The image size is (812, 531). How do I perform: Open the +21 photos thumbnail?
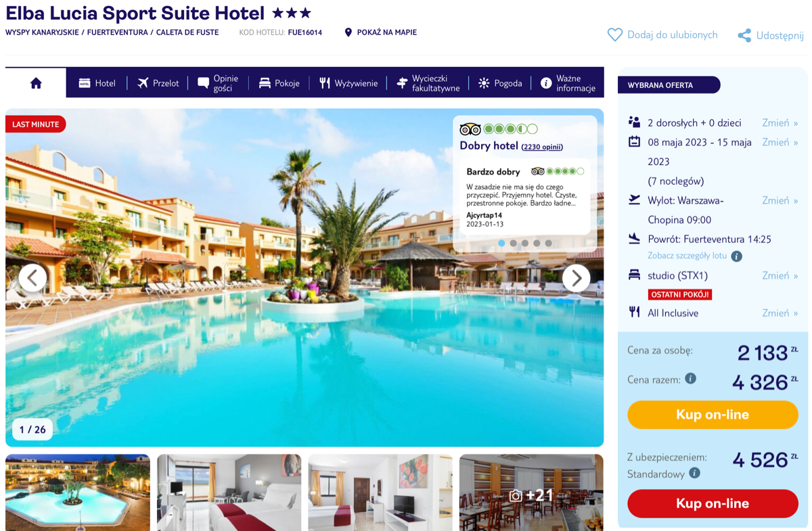click(x=531, y=492)
